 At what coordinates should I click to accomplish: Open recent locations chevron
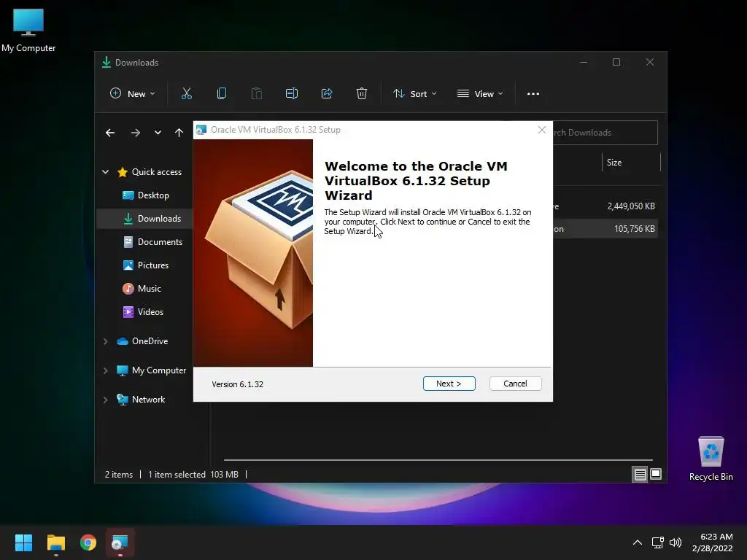coord(158,133)
